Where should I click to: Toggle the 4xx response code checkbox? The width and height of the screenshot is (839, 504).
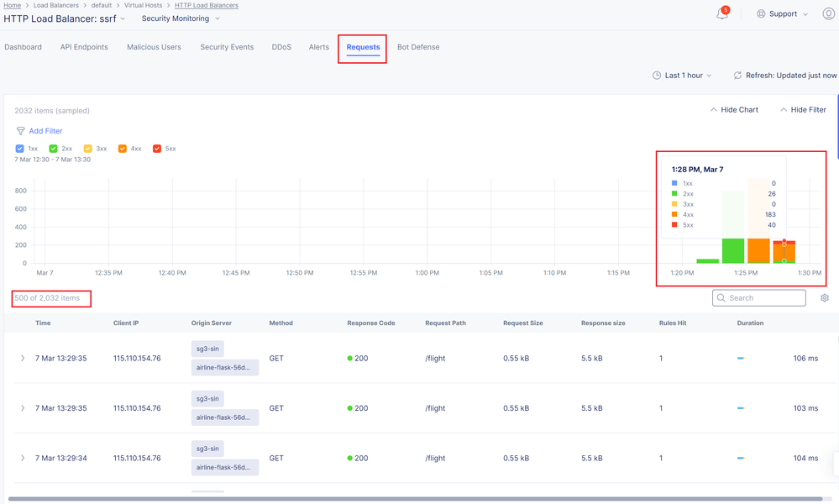click(x=123, y=149)
